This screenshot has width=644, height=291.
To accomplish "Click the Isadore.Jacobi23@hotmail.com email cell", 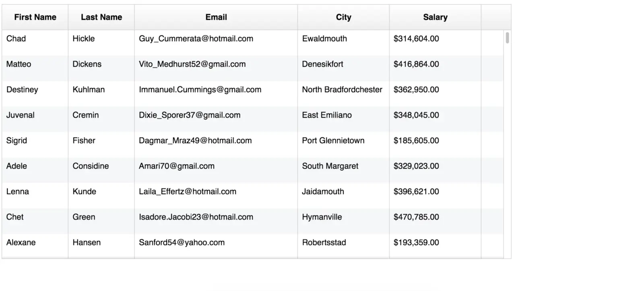I will (196, 217).
